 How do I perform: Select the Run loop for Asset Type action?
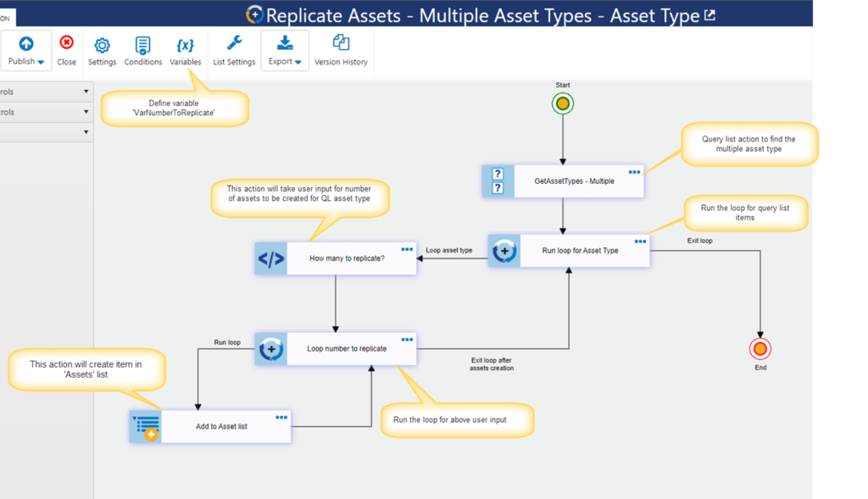pos(569,251)
